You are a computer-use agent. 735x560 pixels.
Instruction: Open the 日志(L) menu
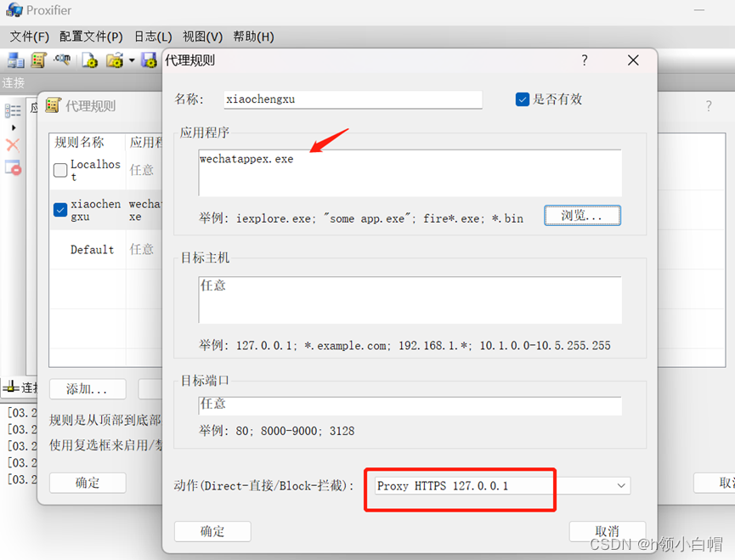[153, 37]
